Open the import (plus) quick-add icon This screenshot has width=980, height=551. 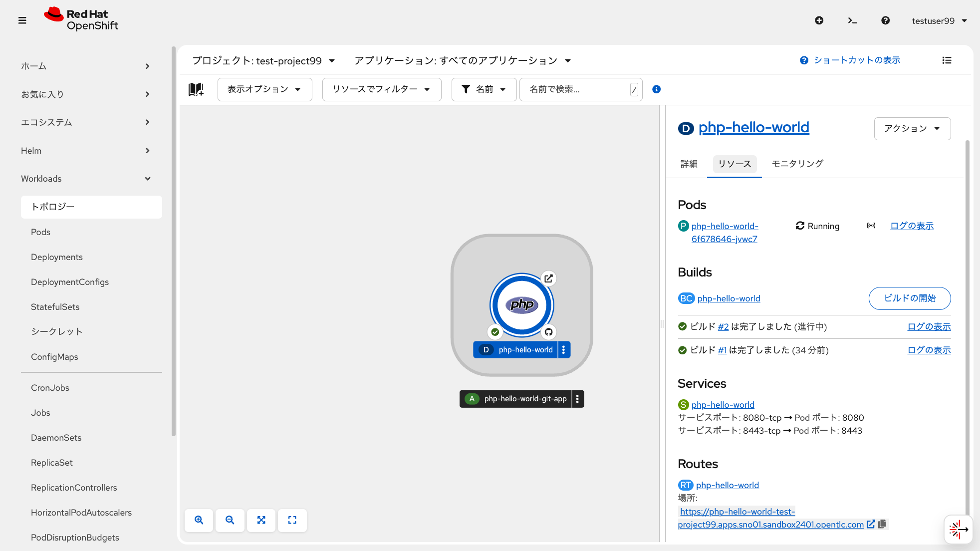[819, 20]
